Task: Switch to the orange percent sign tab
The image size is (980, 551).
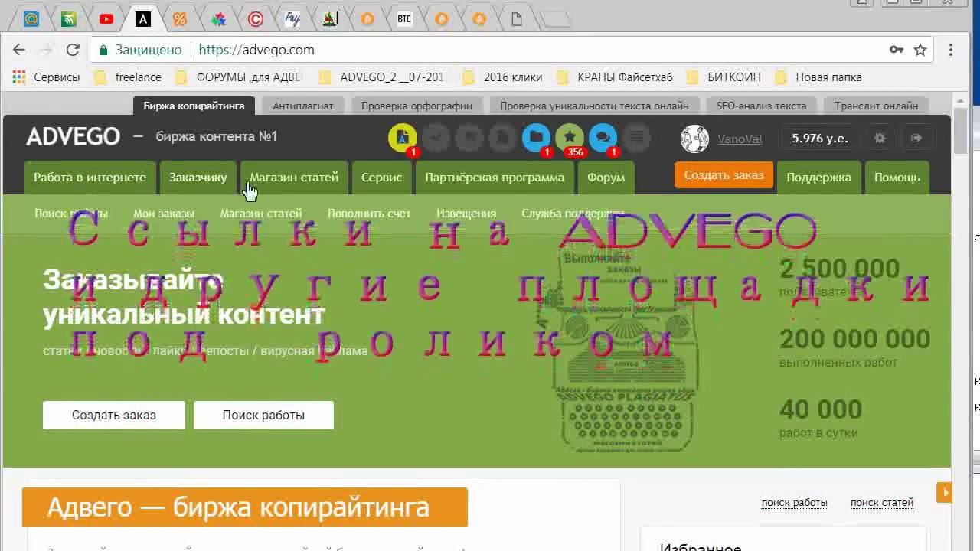Action: coord(180,19)
